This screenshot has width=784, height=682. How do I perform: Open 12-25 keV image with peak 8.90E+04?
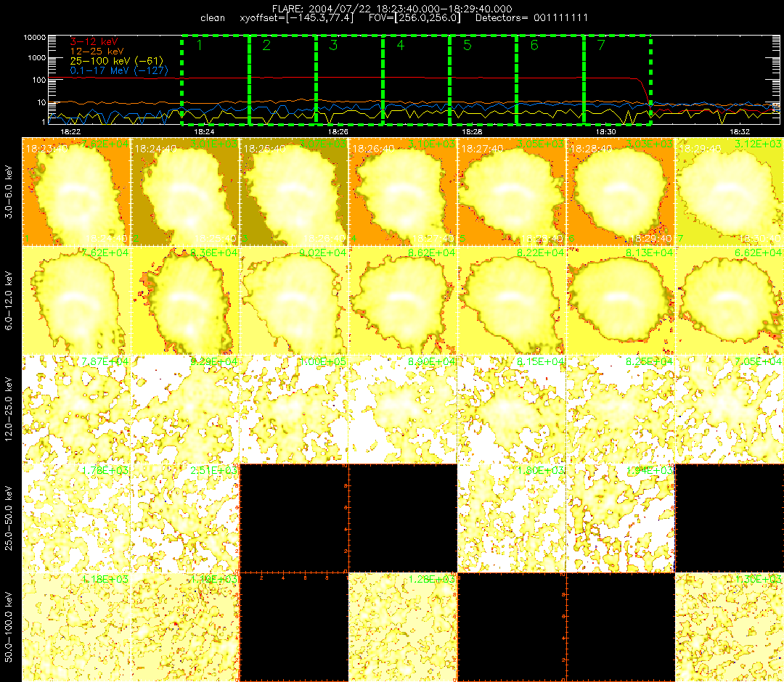[403, 410]
